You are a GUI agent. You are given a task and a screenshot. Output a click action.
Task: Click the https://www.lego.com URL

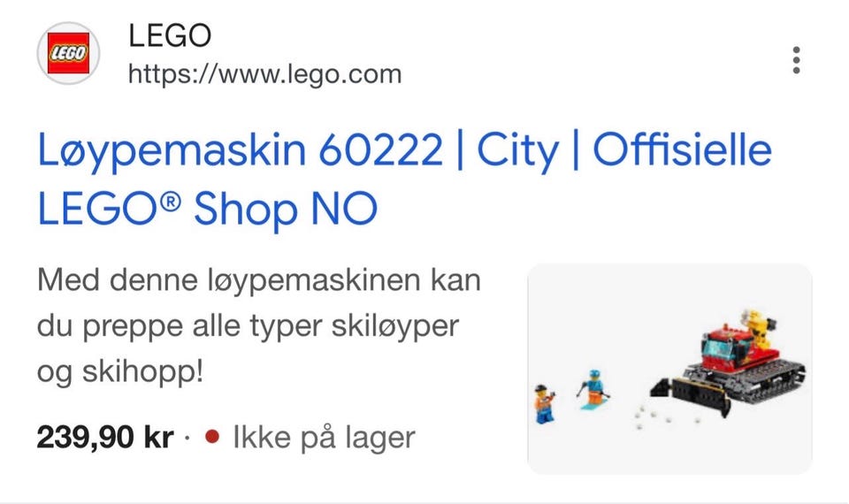pyautogui.click(x=264, y=74)
